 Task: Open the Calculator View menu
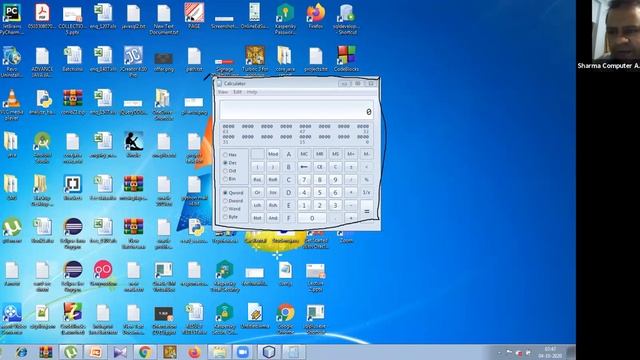[x=223, y=92]
